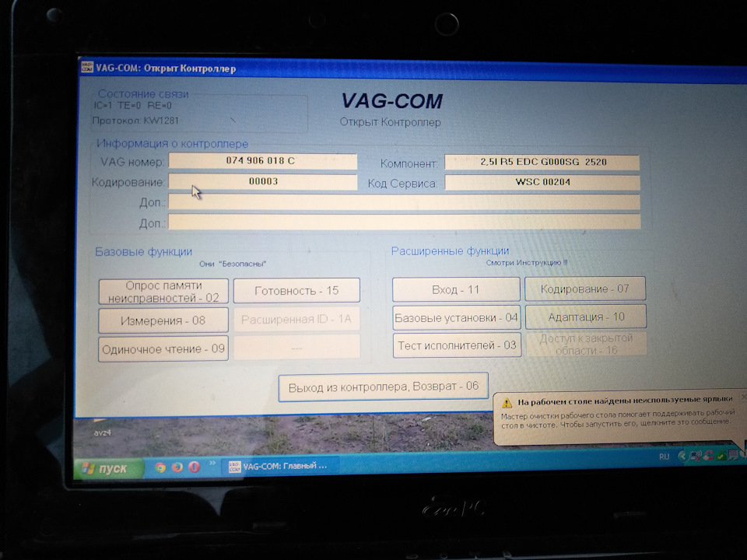Click Выход из контроллера, Возврат - 06
The height and width of the screenshot is (560, 747).
tap(384, 387)
